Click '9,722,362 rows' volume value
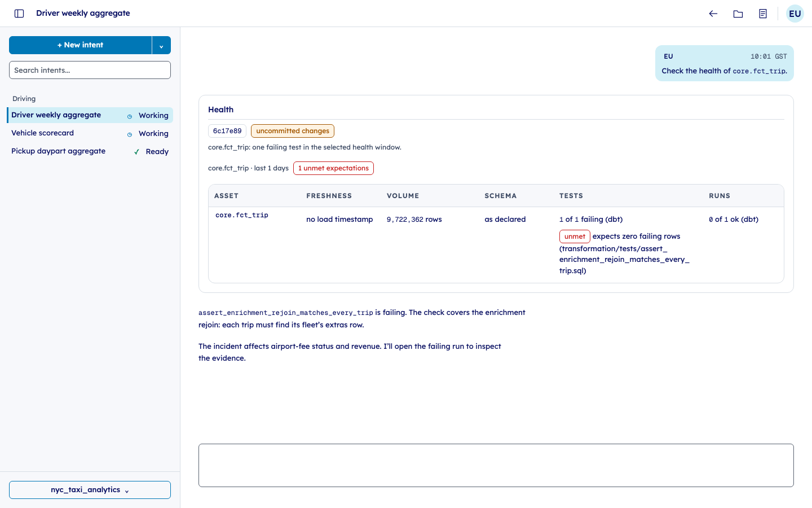This screenshot has height=508, width=812. [414, 220]
